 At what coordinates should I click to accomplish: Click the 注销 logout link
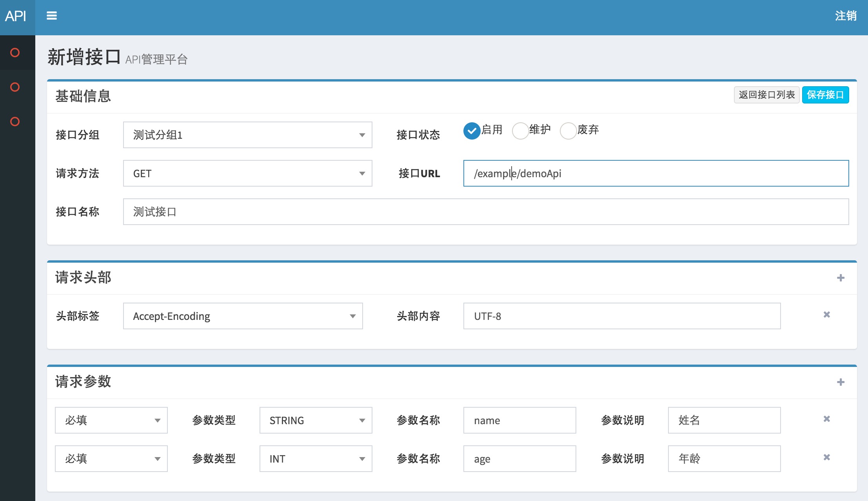[x=846, y=16]
